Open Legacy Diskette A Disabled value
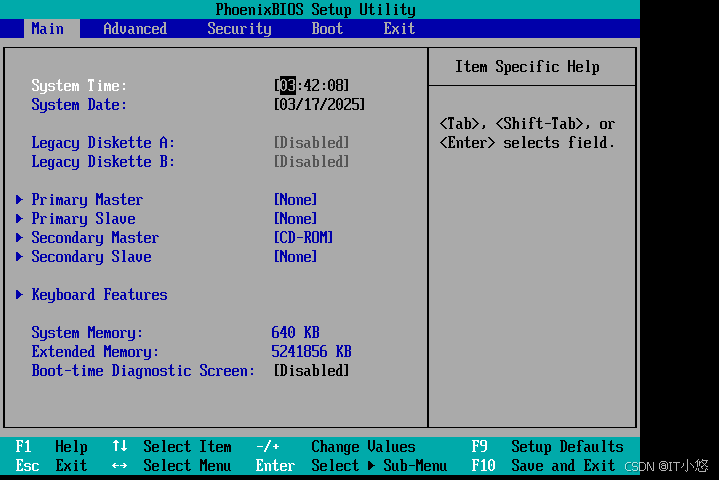The height and width of the screenshot is (480, 719). pos(311,143)
